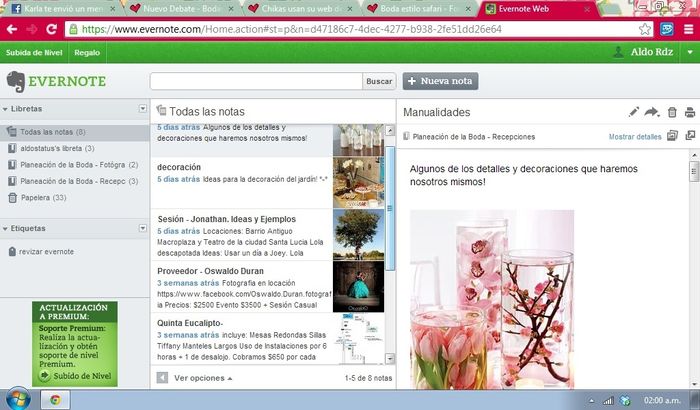Click Mostrar detalles link
Image resolution: width=700 pixels, height=410 pixels.
click(635, 137)
